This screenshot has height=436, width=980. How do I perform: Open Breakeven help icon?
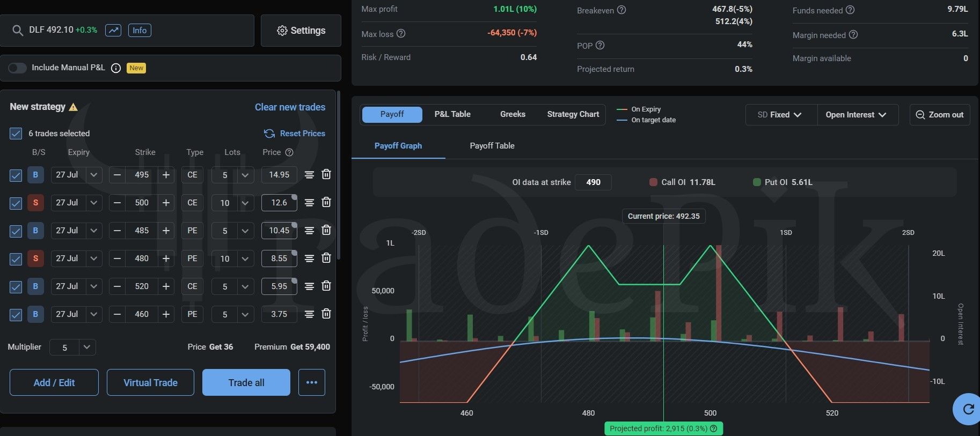pos(621,10)
